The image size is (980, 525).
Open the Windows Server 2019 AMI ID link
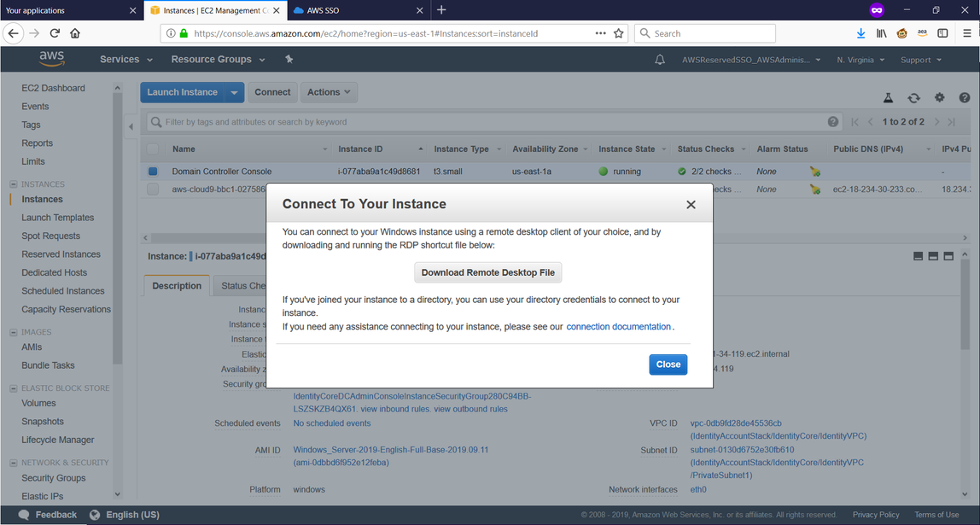(391, 456)
